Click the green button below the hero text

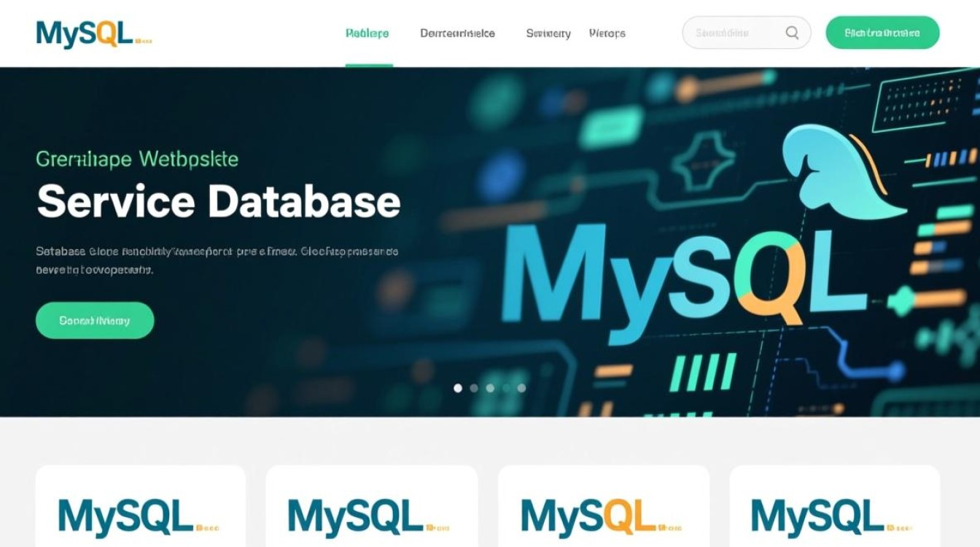click(x=95, y=319)
